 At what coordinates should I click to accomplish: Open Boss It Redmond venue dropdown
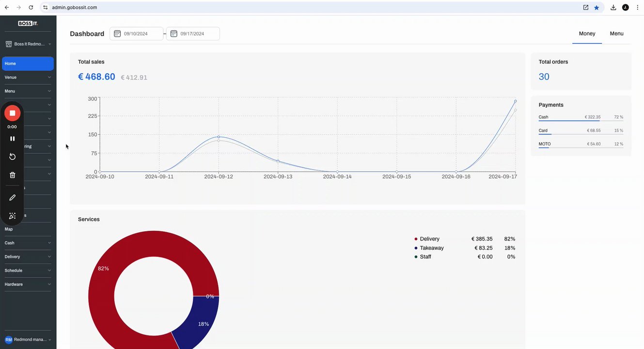click(28, 44)
